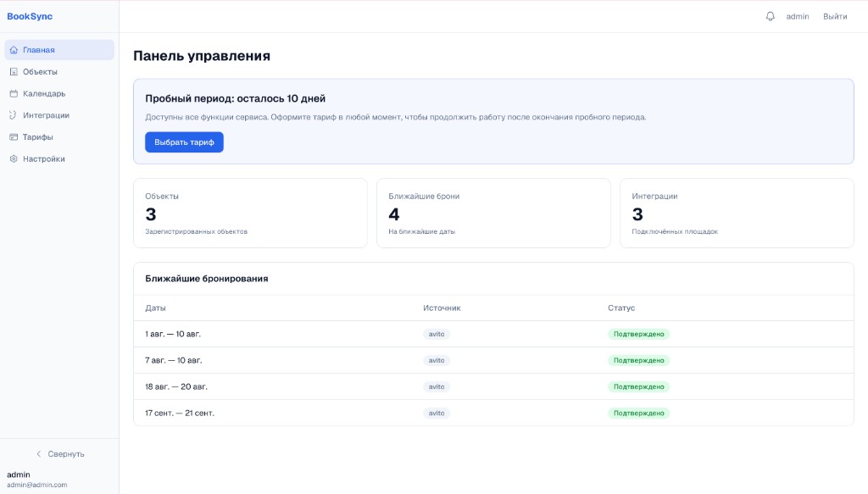Click Подтверждено status in the 18 авг. row
Viewport: 868px width, 494px height.
click(638, 386)
